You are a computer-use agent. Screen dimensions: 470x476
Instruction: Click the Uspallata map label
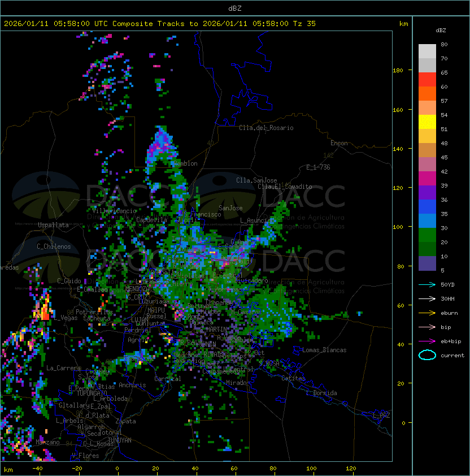(x=53, y=225)
